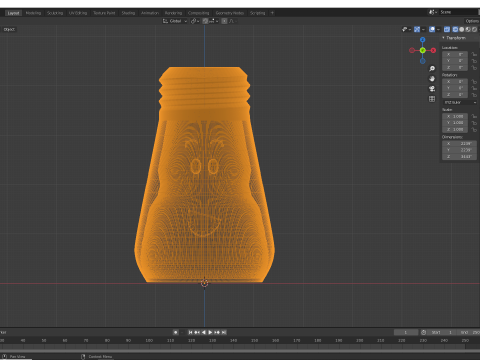
Task: Jump to next keyframe
Action: [x=217, y=332]
